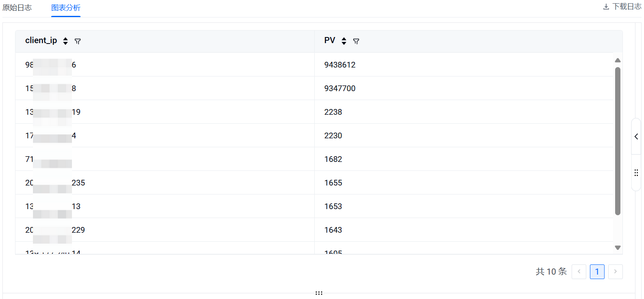Go to the next page of results

pyautogui.click(x=615, y=272)
